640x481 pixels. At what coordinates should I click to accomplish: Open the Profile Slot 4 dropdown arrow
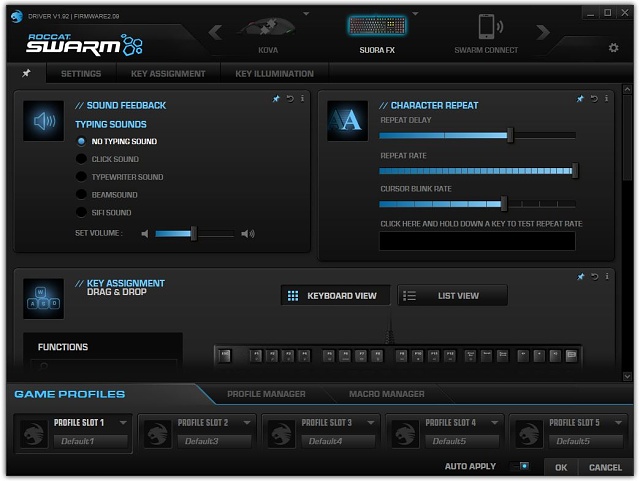tap(495, 423)
